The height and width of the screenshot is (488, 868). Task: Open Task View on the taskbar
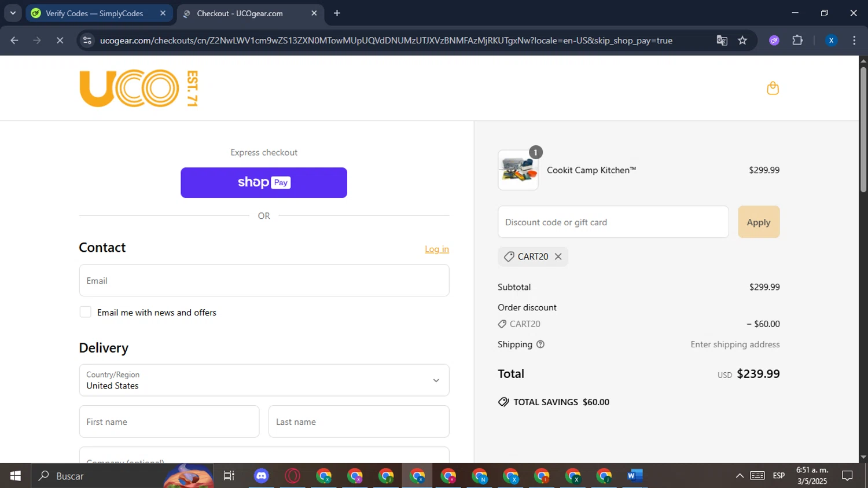tap(229, 476)
